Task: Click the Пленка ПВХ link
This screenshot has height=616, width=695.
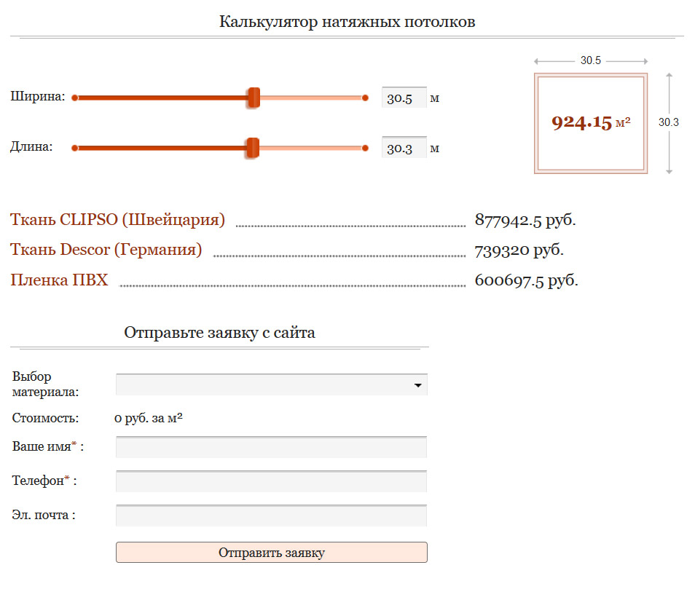Action: pyautogui.click(x=59, y=280)
